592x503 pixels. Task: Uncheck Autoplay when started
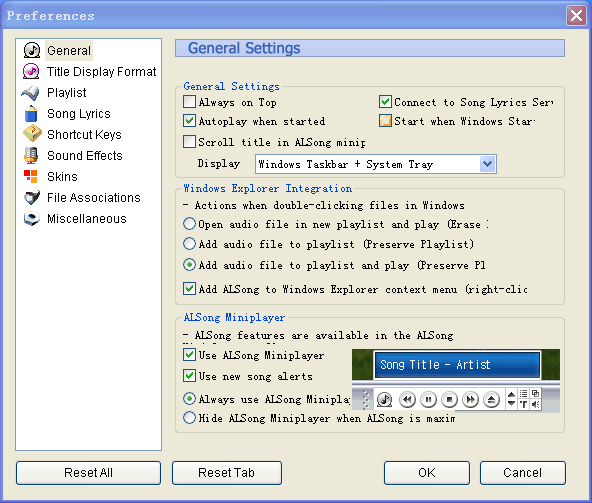pyautogui.click(x=190, y=121)
